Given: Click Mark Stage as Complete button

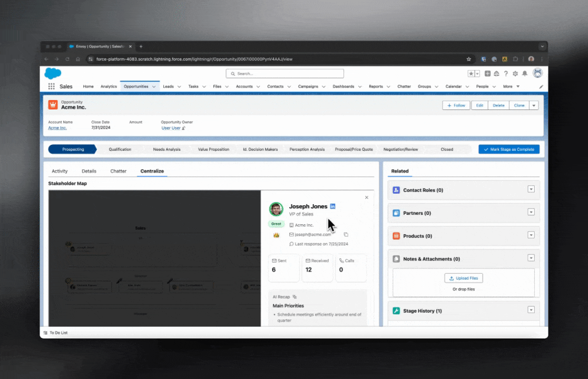Looking at the screenshot, I should [x=509, y=149].
